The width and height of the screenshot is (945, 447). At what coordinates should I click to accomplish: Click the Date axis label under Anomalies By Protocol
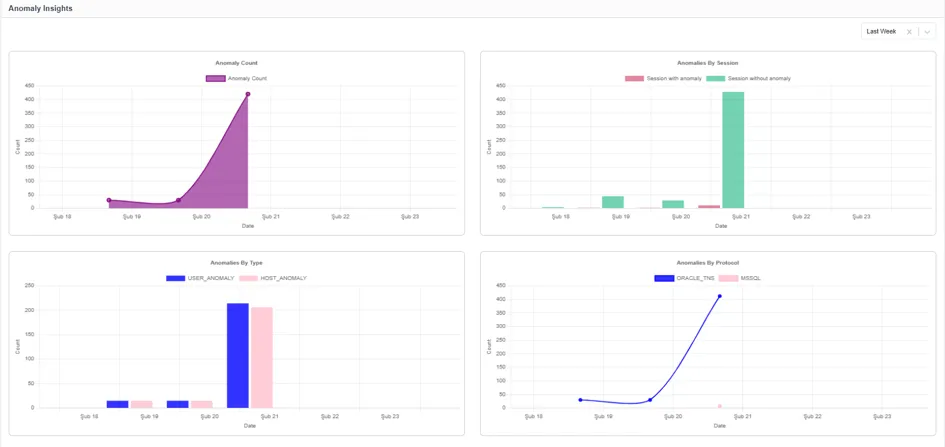[720, 426]
